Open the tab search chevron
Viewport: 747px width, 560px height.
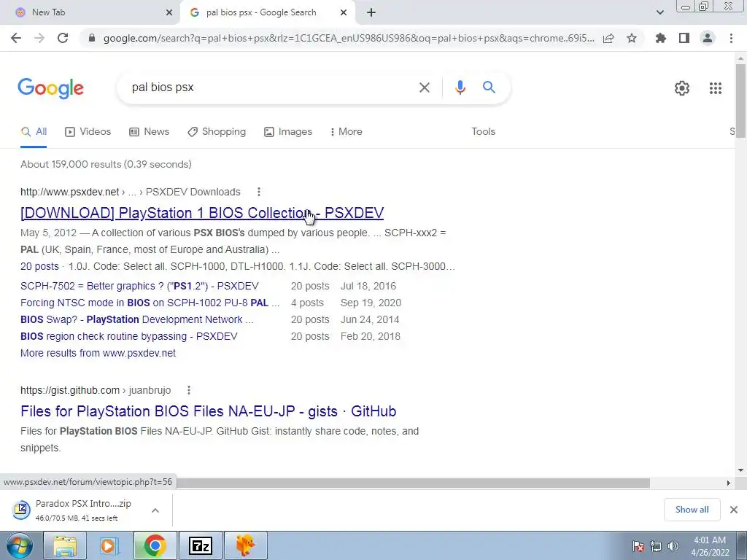[x=659, y=12]
